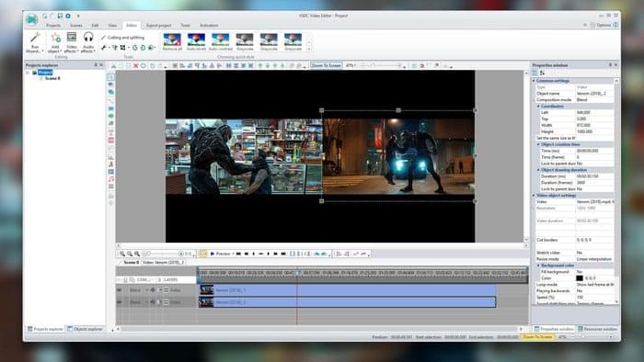This screenshot has height=362, width=644.
Task: Switch to the View ribbon tab
Action: pos(112,26)
